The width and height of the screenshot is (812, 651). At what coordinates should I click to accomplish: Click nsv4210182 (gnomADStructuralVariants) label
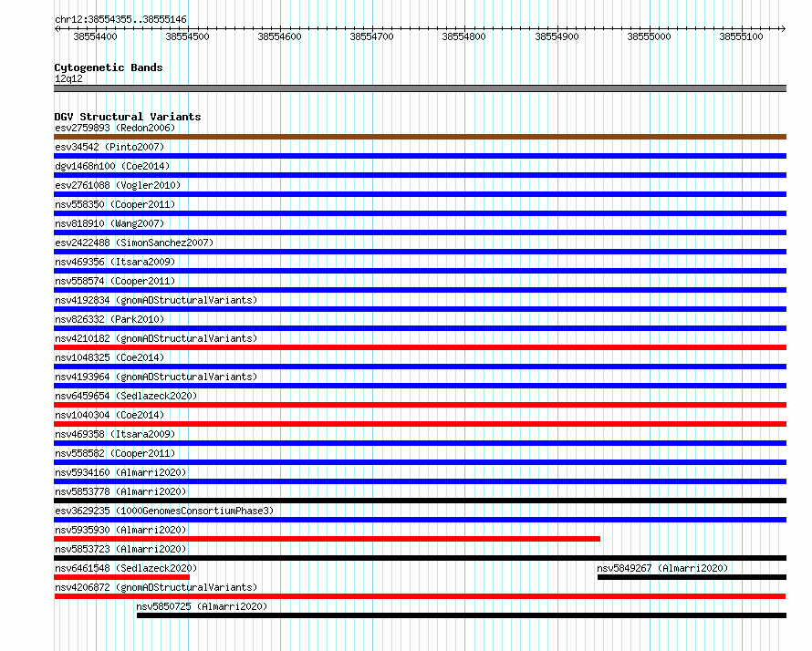click(x=156, y=338)
